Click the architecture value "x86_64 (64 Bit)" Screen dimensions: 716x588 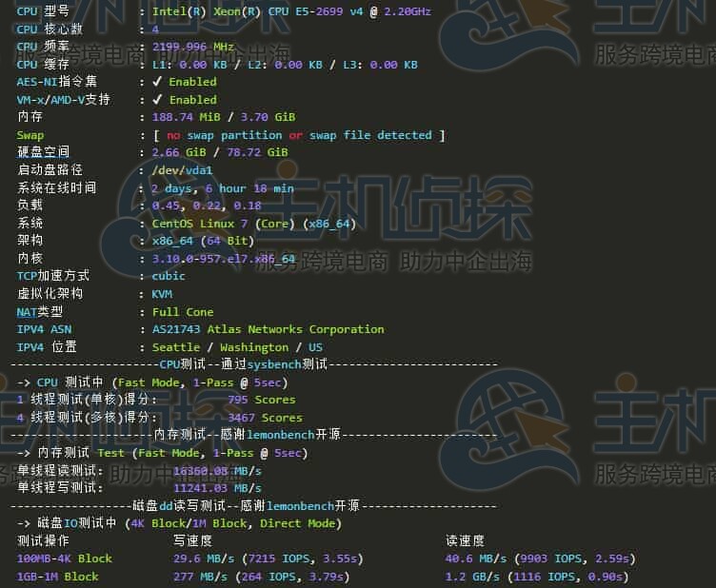pos(203,241)
